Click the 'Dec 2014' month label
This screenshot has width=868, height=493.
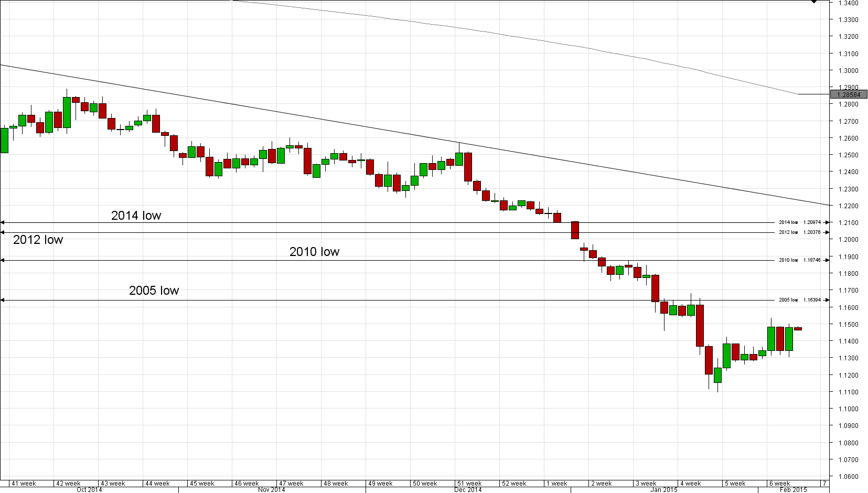[x=468, y=490]
